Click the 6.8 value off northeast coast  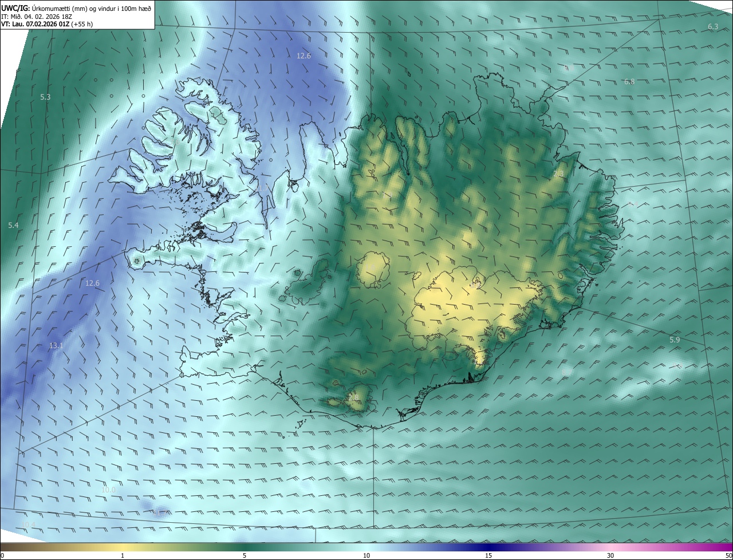click(x=629, y=82)
